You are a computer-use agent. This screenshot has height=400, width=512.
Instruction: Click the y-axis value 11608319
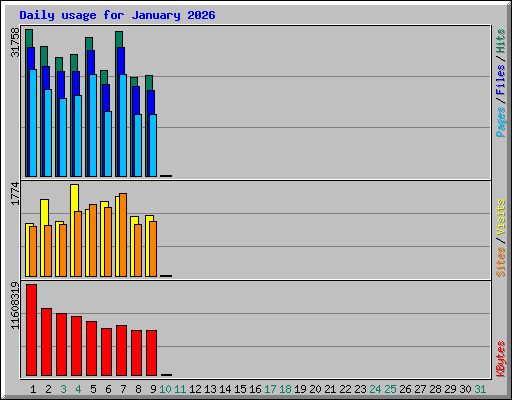pyautogui.click(x=15, y=305)
